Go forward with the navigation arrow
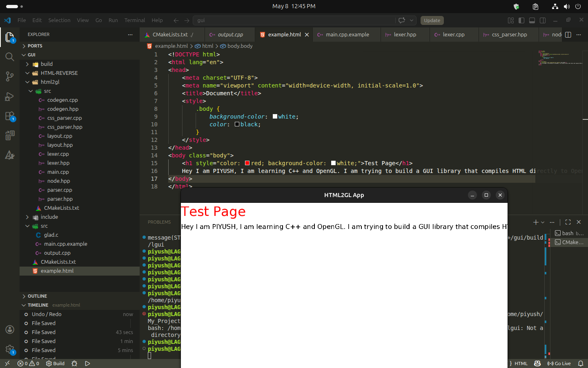Viewport: 588px width, 368px height. 187,20
